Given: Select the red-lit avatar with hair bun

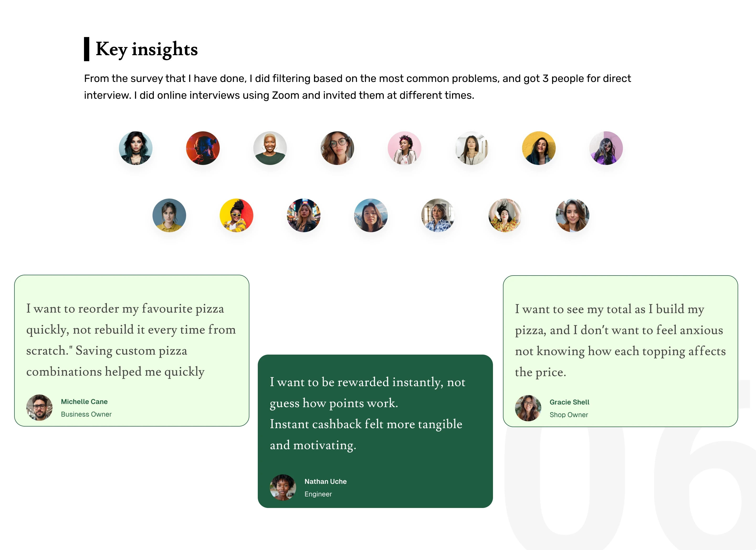Looking at the screenshot, I should [x=203, y=148].
